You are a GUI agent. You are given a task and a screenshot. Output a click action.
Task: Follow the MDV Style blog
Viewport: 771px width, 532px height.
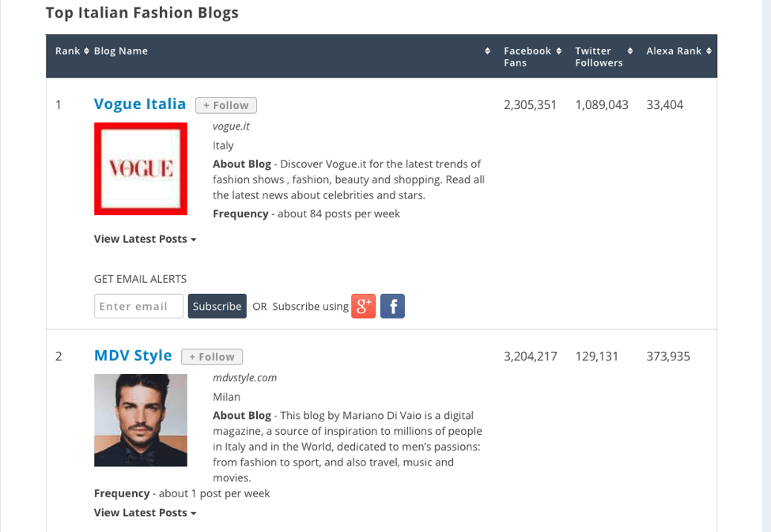coord(212,357)
